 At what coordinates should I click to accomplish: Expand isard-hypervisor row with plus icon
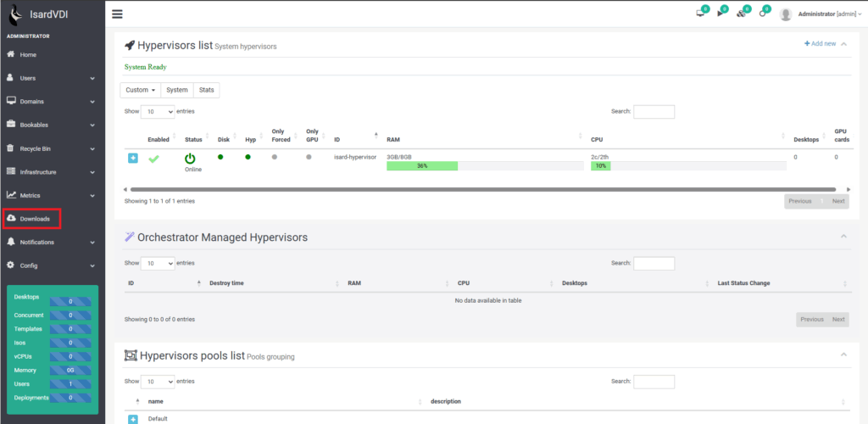[x=133, y=158]
